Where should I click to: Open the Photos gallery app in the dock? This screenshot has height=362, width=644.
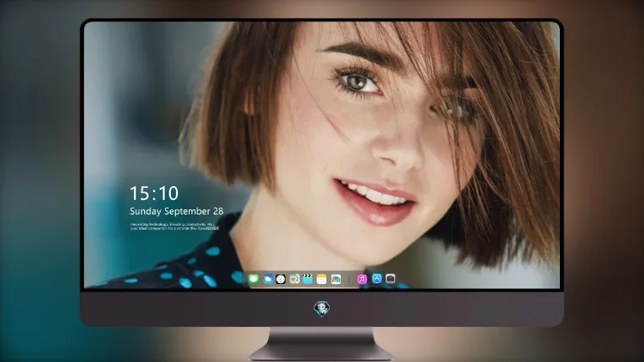336,280
